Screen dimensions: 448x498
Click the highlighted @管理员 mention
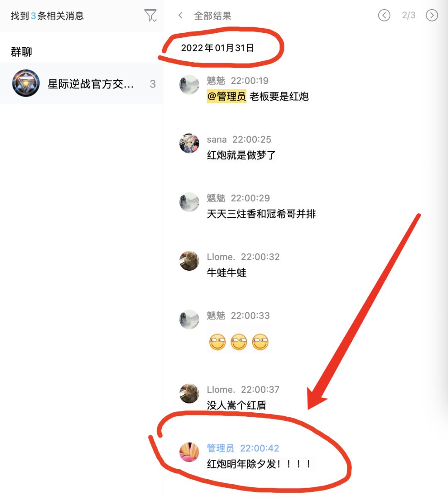tap(226, 97)
